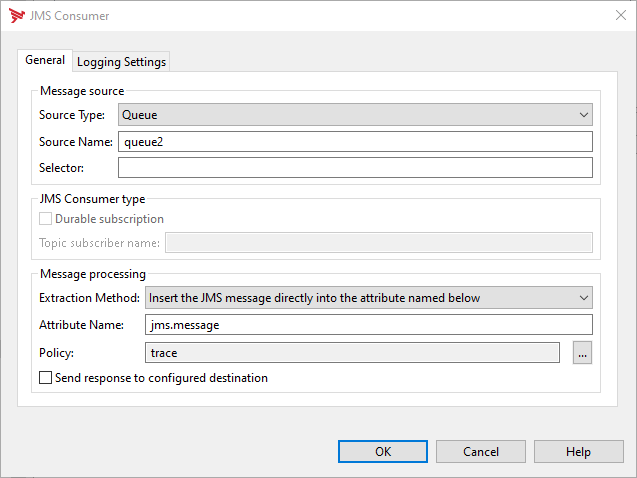The image size is (637, 478).
Task: Switch to the Logging Settings tab
Action: point(122,62)
